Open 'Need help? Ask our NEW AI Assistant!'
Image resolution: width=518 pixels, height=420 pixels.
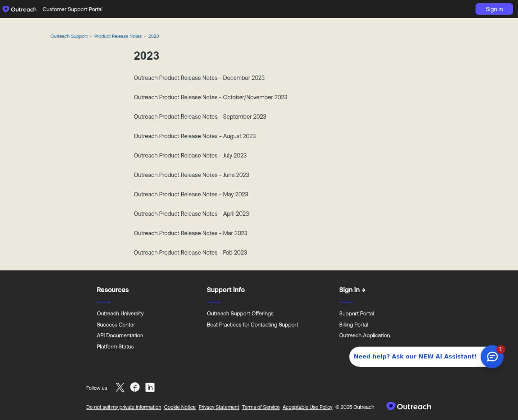coord(415,356)
